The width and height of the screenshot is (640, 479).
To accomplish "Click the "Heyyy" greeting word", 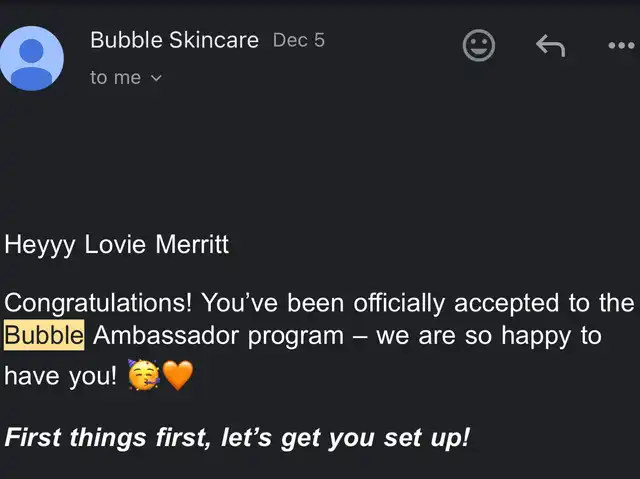I will [x=40, y=246].
